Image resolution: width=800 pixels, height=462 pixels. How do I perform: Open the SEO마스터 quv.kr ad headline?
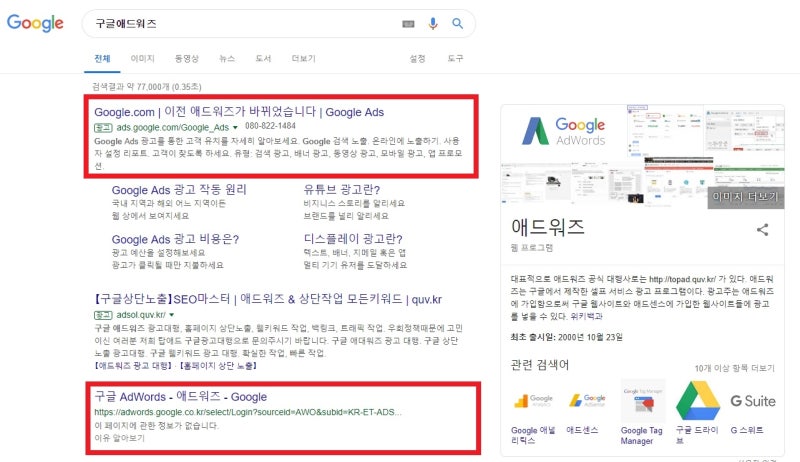268,299
